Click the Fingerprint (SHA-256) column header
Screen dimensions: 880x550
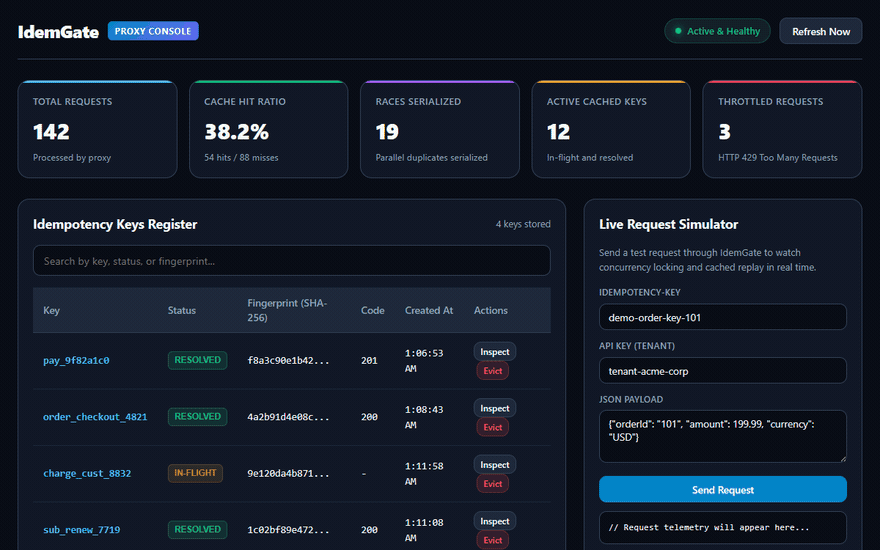coord(287,310)
